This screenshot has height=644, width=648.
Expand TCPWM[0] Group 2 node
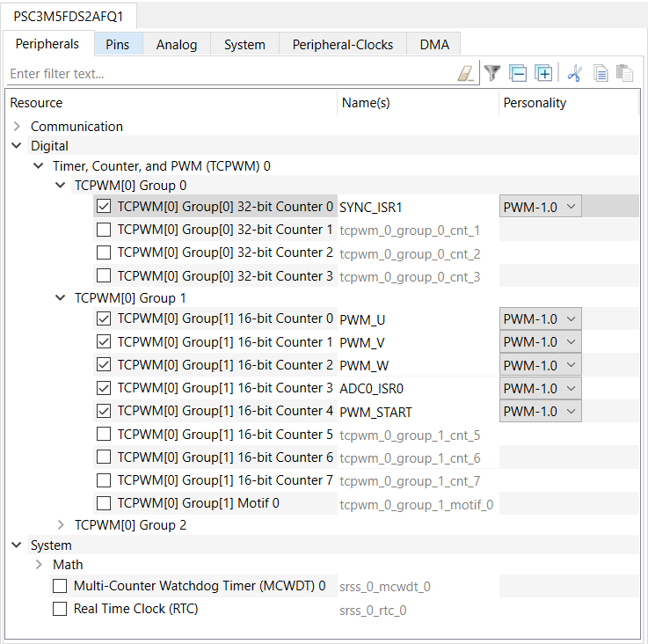(61, 525)
